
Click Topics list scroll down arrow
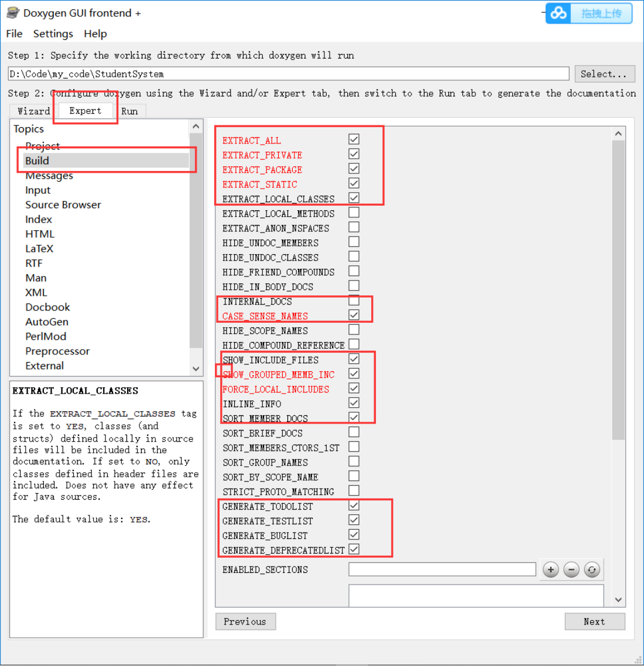[196, 368]
